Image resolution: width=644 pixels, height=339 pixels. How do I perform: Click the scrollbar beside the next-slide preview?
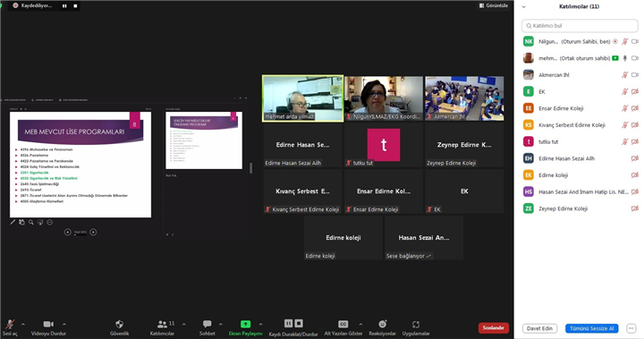coord(250,167)
